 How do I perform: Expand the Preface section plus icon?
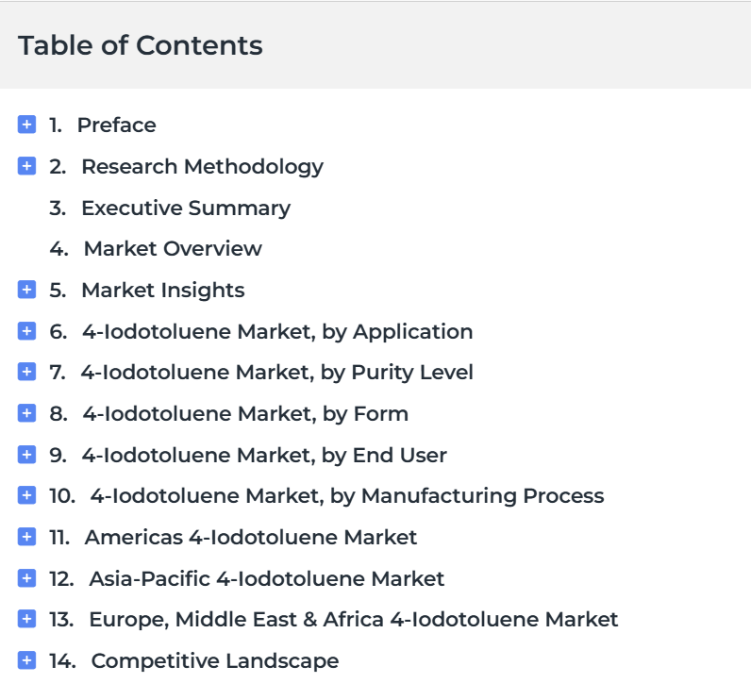click(x=26, y=125)
